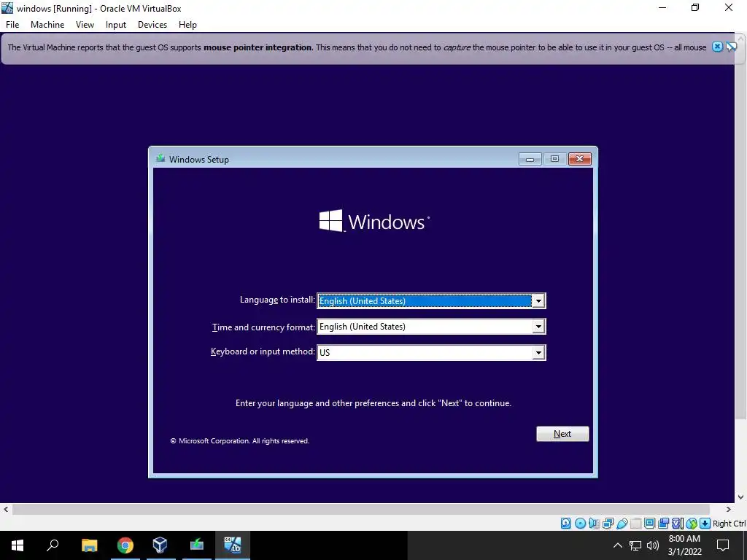Click the CPU virtualization status icon

[x=678, y=524]
